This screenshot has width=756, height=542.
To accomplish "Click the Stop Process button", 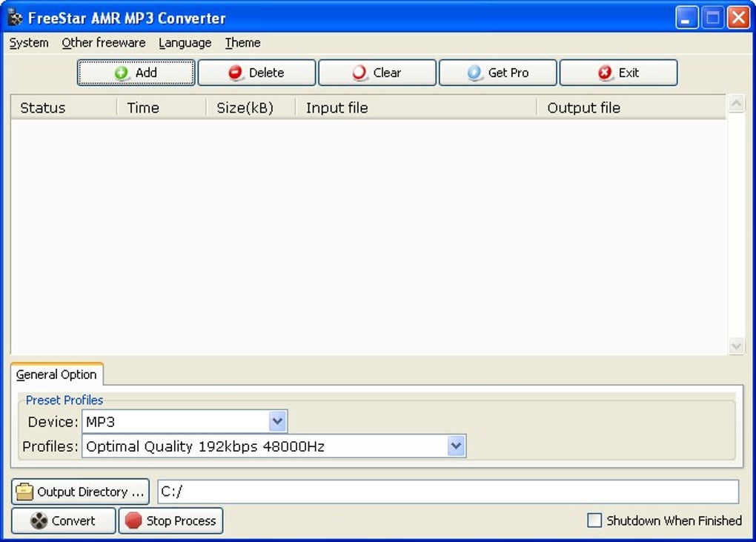I will pos(170,520).
